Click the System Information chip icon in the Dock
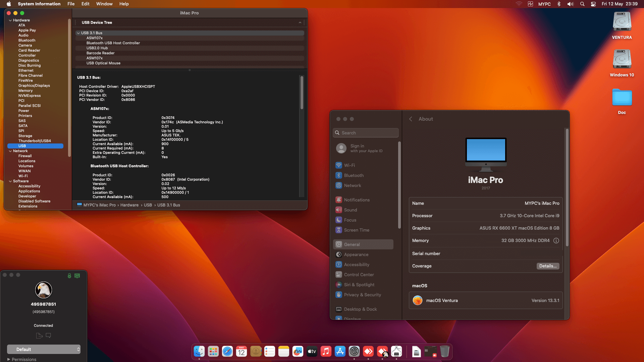The width and height of the screenshot is (644, 362). (396, 351)
